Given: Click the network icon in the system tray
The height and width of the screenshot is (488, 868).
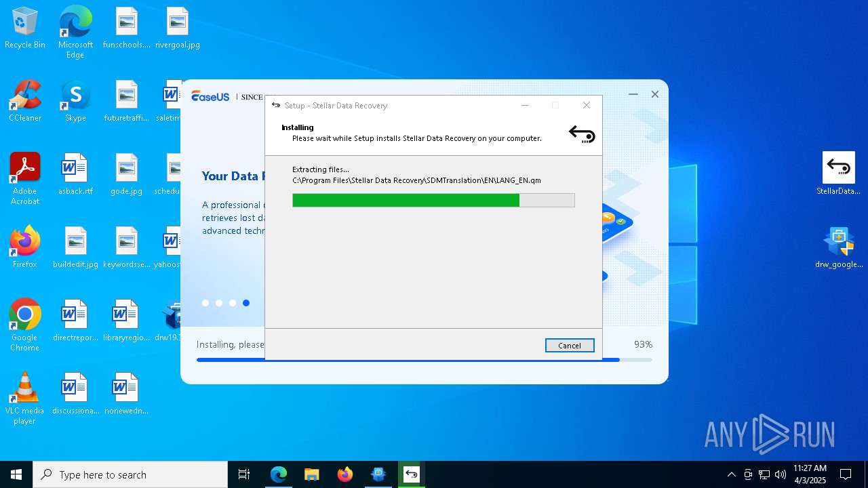Looking at the screenshot, I should (764, 474).
